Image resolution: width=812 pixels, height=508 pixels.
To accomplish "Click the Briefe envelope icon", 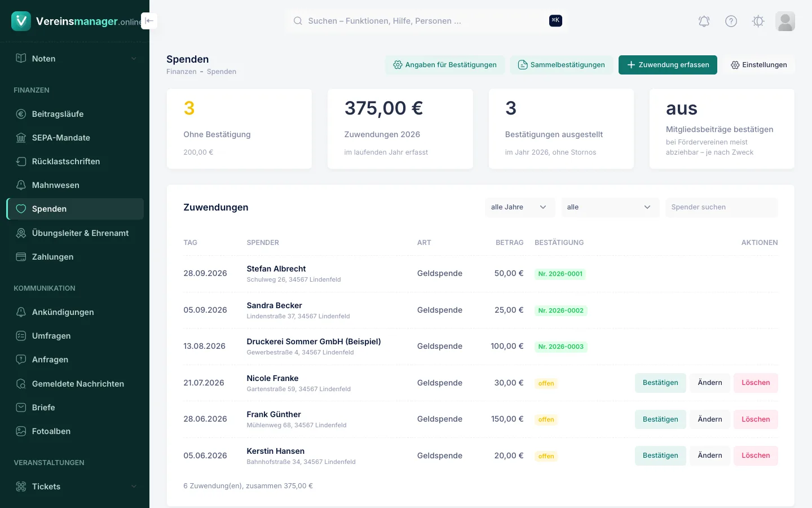I will point(21,408).
